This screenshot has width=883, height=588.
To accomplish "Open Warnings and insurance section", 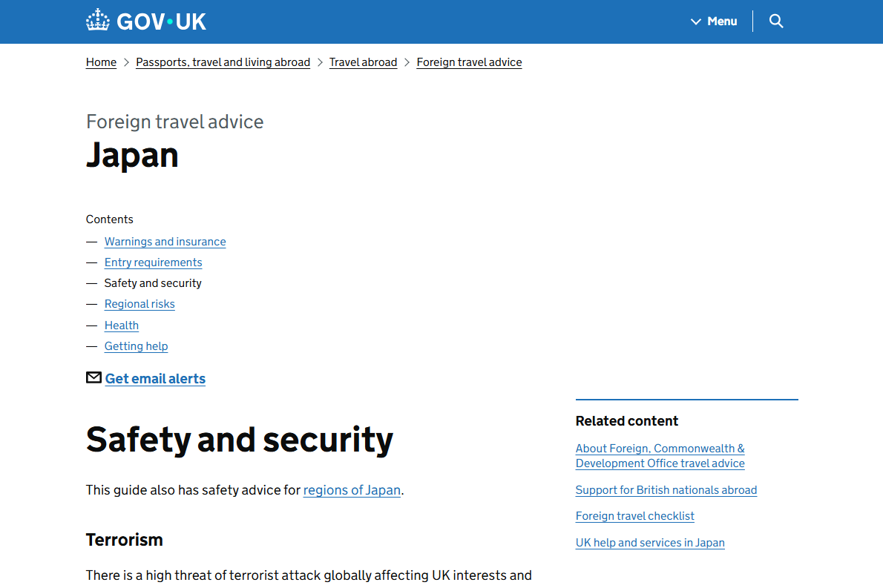I will tap(165, 242).
